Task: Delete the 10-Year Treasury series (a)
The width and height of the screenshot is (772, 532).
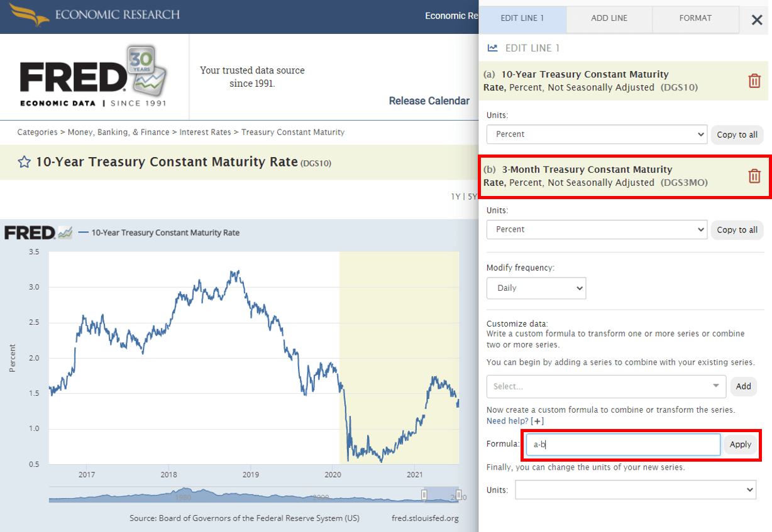Action: tap(754, 81)
